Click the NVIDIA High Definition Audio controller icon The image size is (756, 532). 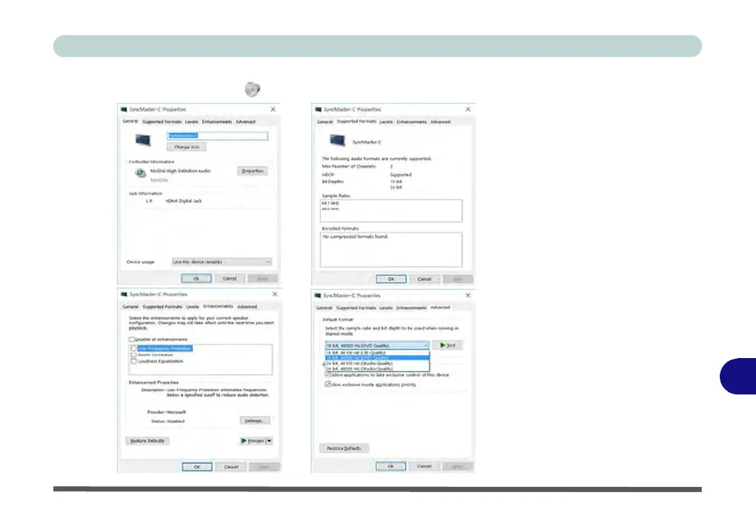[140, 173]
